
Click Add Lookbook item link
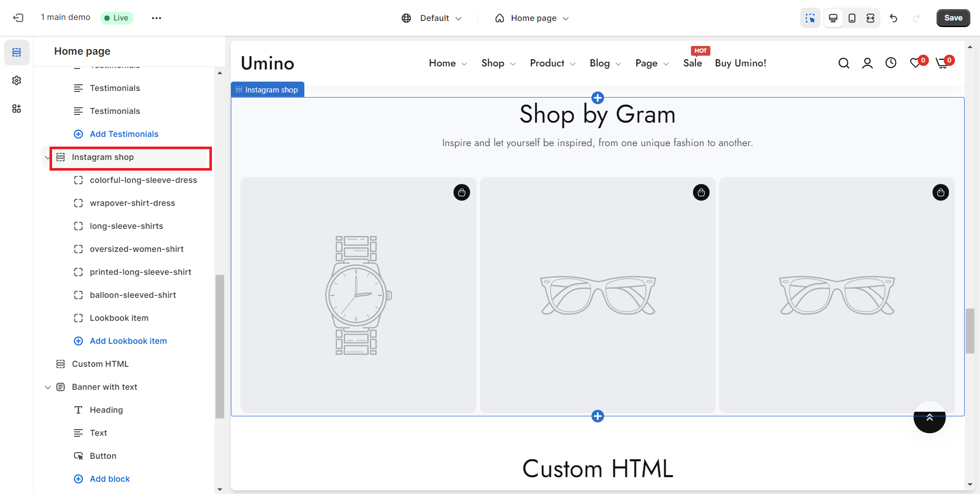(x=128, y=341)
